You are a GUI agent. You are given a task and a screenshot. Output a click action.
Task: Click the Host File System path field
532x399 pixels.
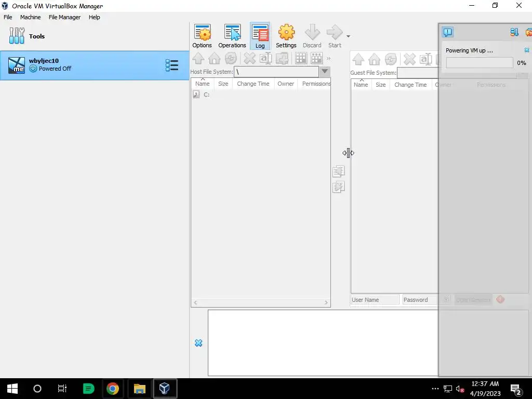(x=276, y=72)
